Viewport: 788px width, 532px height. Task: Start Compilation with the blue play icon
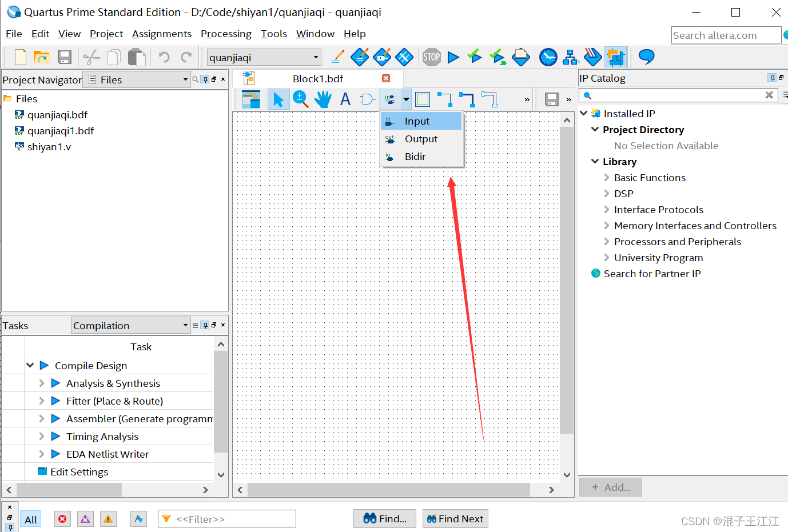click(453, 57)
